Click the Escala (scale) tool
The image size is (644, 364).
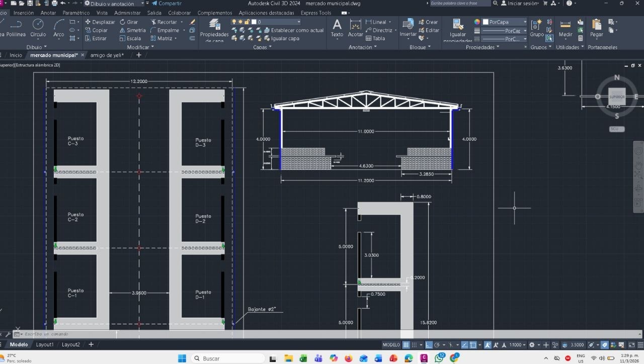tap(130, 38)
